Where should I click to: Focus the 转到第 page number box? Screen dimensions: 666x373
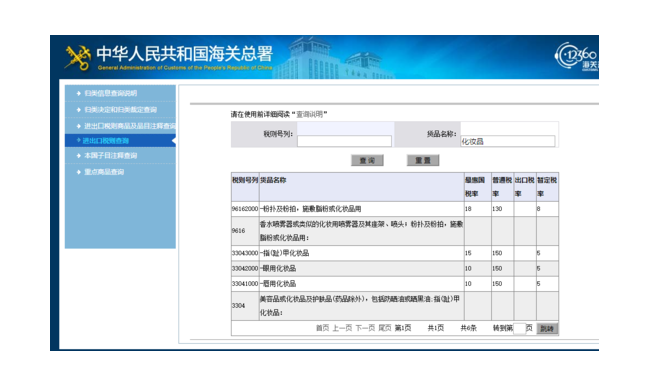[x=519, y=328]
